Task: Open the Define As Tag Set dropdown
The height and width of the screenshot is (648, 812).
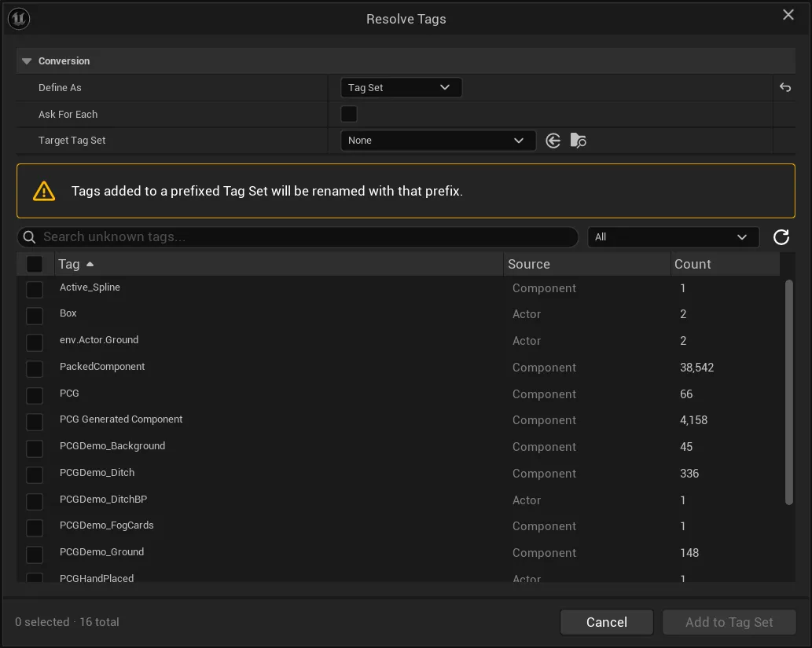Action: [402, 87]
